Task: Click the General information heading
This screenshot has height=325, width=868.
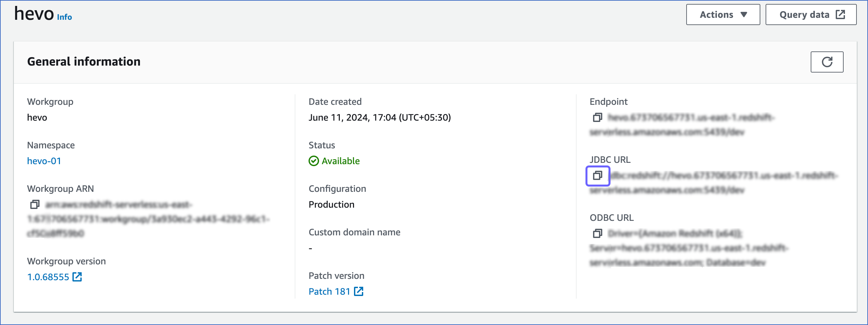Action: (84, 62)
